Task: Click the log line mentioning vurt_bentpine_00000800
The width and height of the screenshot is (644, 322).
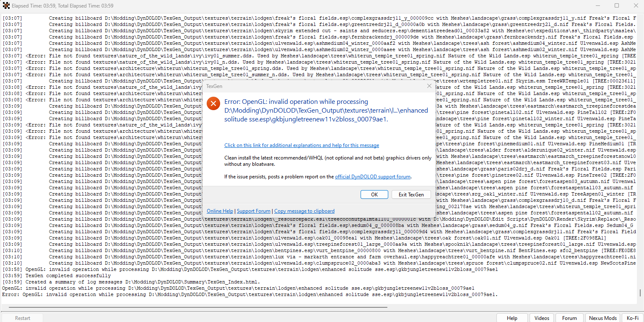Action: [x=319, y=250]
